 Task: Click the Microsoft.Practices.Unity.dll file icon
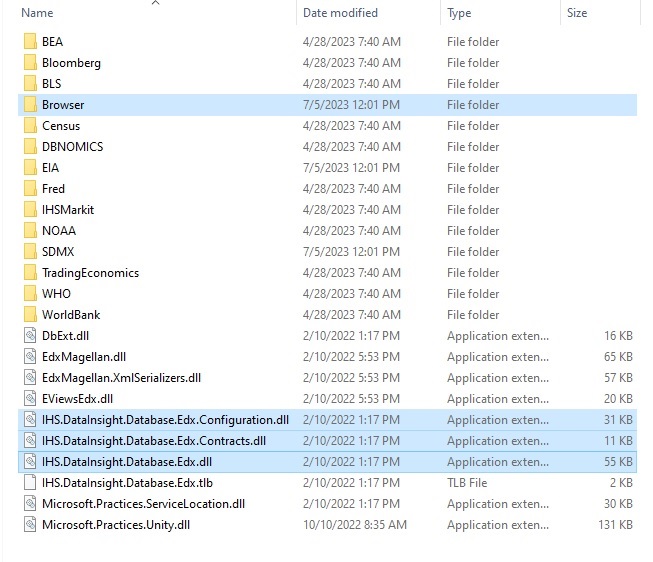click(x=30, y=525)
